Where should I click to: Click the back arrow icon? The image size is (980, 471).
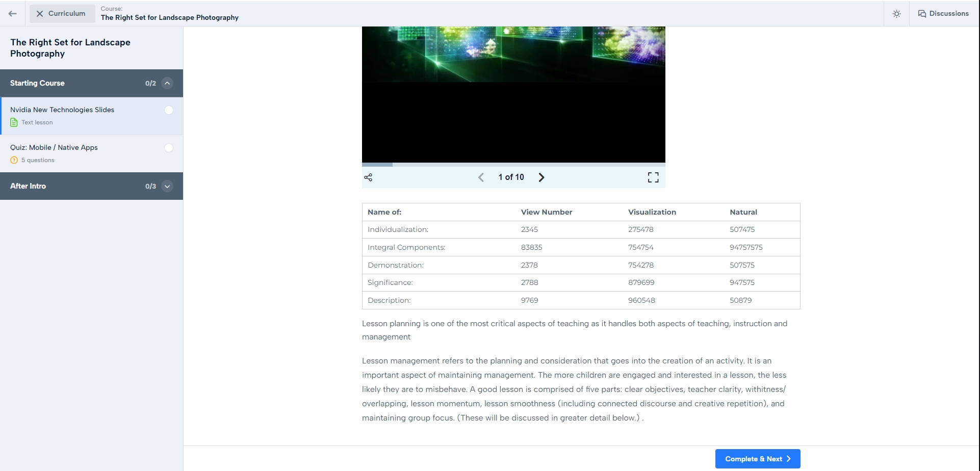(13, 14)
